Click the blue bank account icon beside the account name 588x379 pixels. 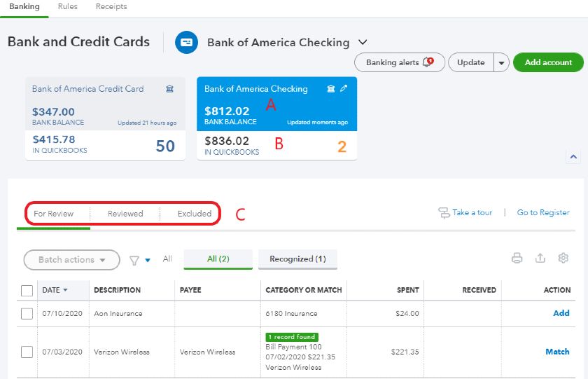coord(186,43)
